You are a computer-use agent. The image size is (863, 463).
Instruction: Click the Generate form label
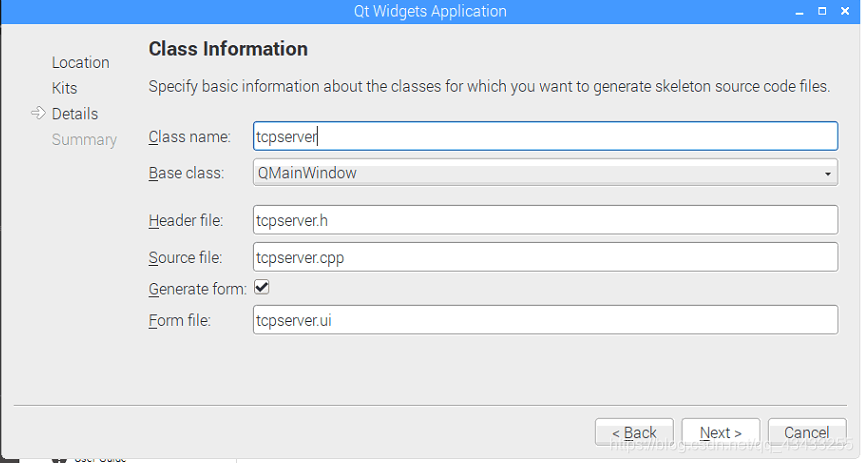click(x=198, y=289)
